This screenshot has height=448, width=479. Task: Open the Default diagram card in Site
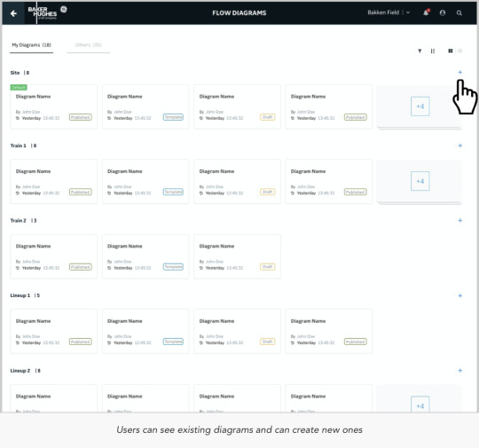(x=54, y=106)
